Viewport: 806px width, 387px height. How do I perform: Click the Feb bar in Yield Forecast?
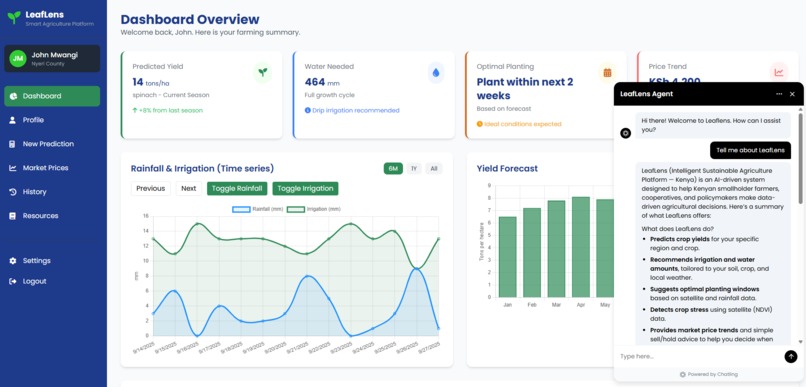(532, 253)
